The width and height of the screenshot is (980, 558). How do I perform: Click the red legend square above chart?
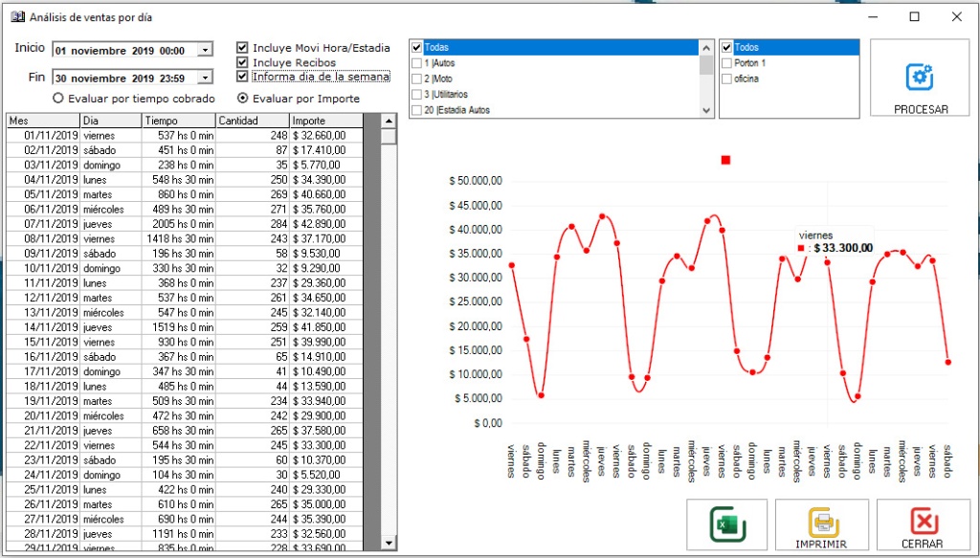[x=725, y=160]
